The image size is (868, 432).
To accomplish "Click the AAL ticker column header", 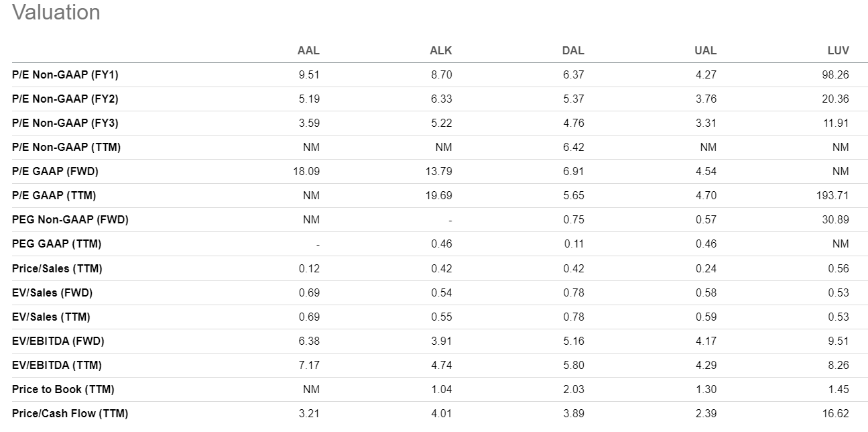I will tap(308, 50).
